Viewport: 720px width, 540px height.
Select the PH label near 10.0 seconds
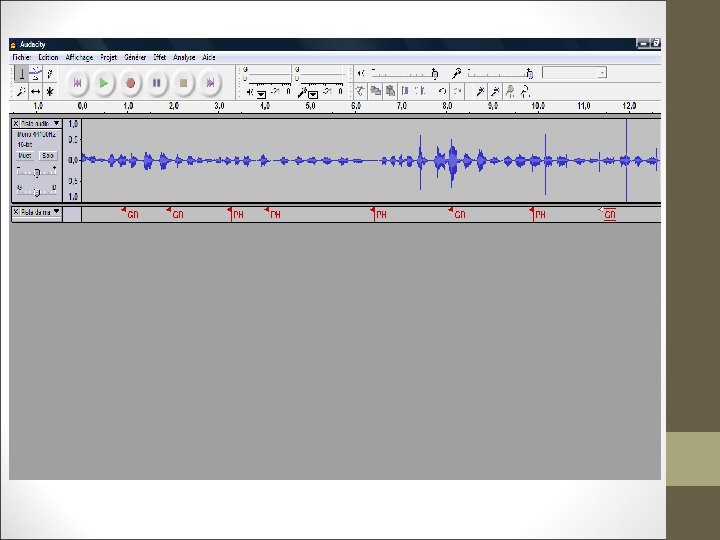point(540,214)
